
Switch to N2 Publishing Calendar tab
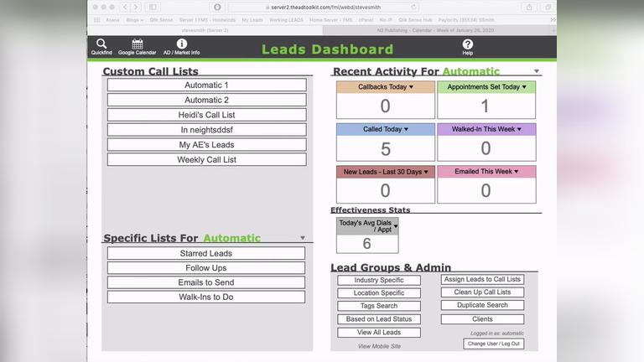click(x=435, y=30)
